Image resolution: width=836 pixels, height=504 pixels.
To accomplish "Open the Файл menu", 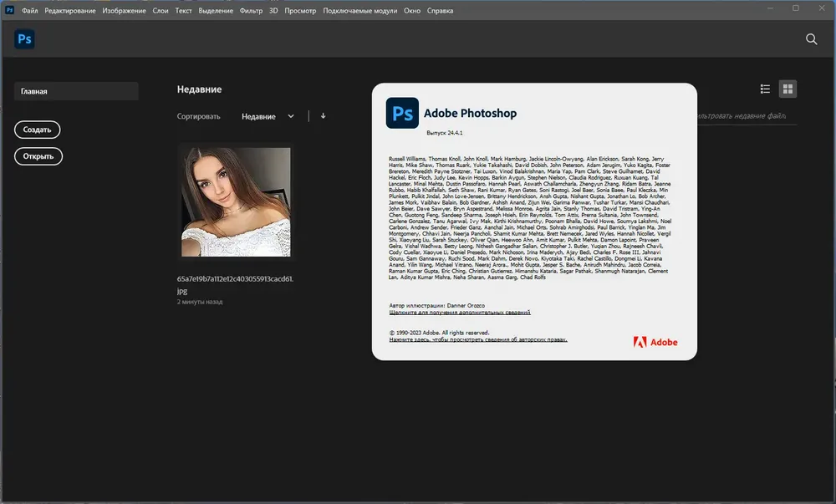I will pyautogui.click(x=30, y=11).
